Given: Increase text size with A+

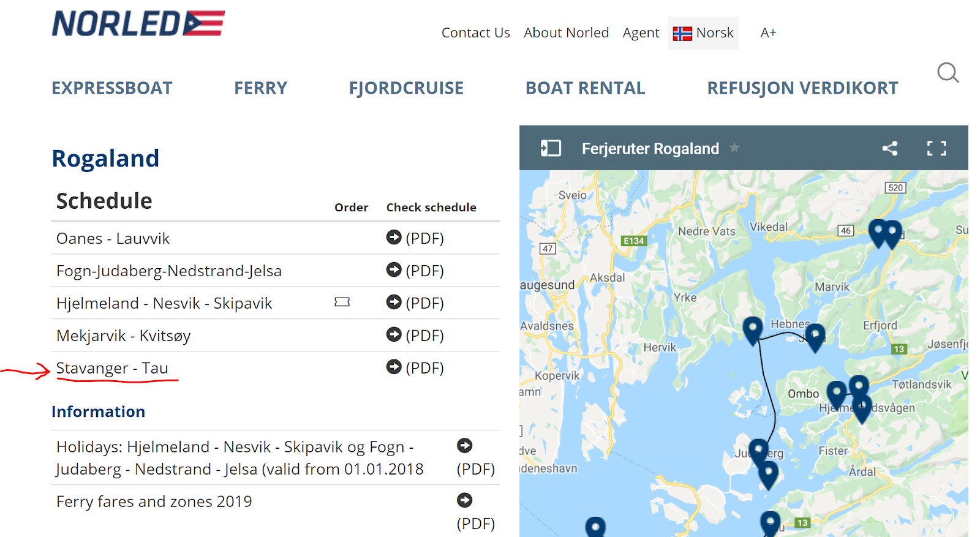Looking at the screenshot, I should point(768,33).
